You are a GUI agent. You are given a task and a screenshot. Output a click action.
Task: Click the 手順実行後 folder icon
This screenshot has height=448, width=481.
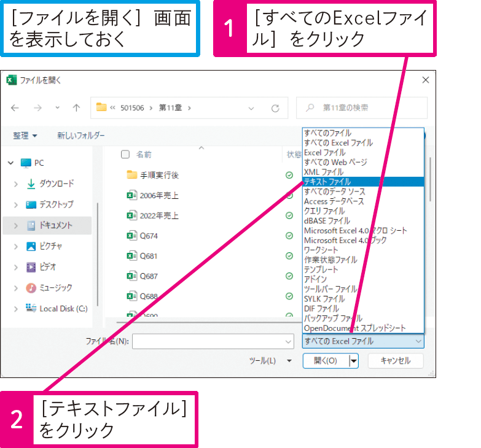tap(132, 175)
